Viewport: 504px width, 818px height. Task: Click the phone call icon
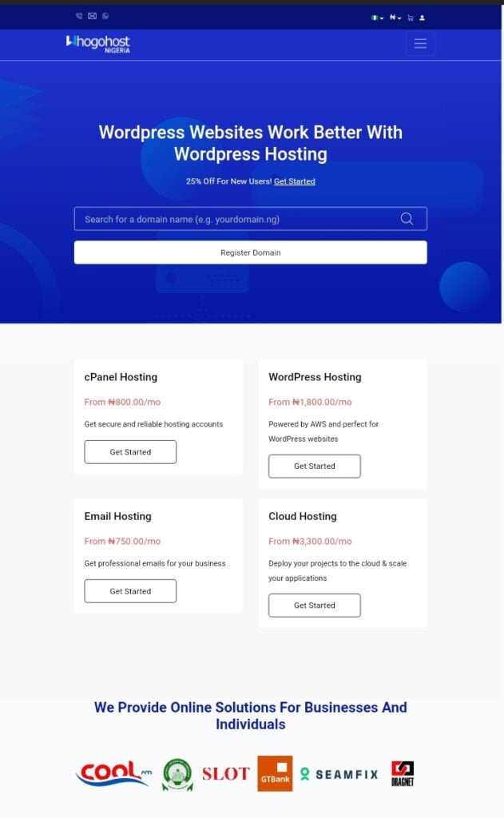[79, 16]
